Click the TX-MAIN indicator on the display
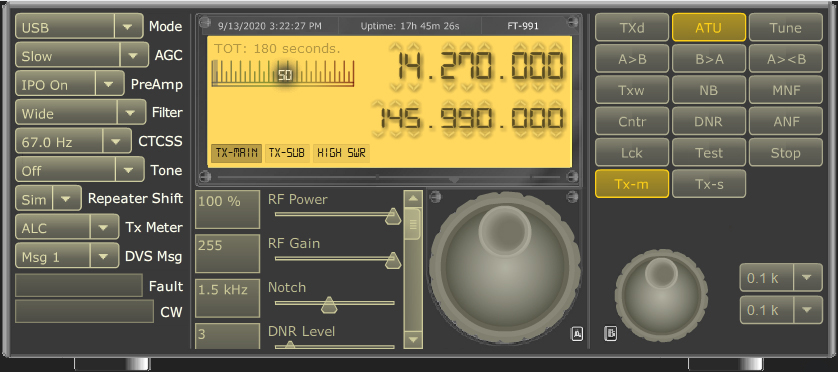Viewport: 838px width, 372px height. pos(236,153)
